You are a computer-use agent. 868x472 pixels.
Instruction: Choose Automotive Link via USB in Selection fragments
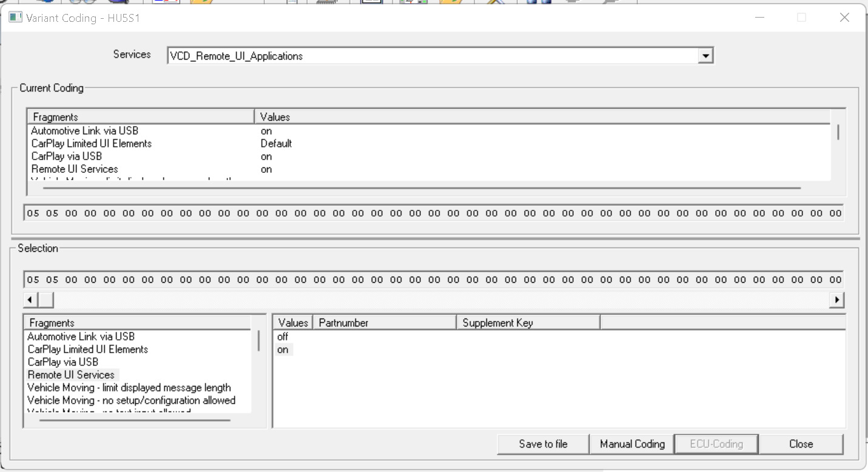[x=81, y=336]
